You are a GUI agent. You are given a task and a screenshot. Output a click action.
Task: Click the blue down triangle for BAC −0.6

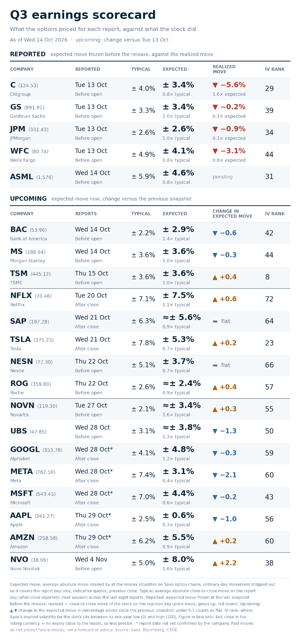(x=215, y=233)
